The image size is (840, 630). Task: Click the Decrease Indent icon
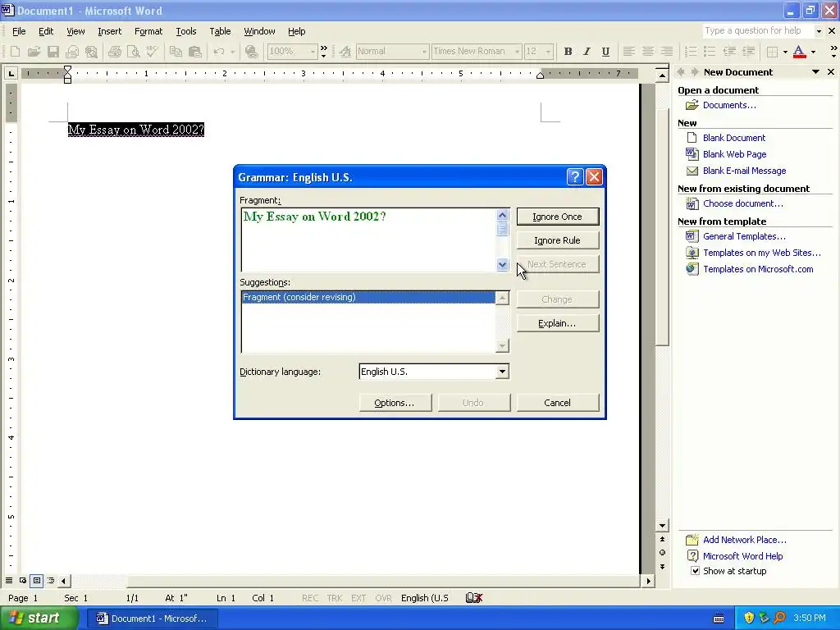(728, 52)
